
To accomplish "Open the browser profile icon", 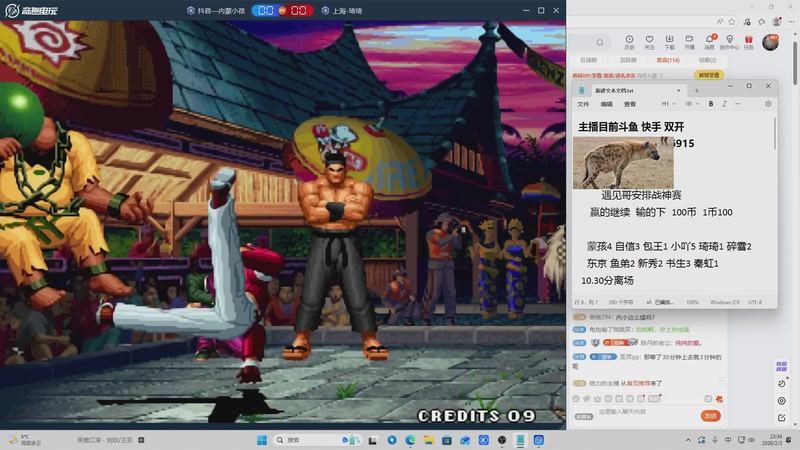I will (777, 21).
